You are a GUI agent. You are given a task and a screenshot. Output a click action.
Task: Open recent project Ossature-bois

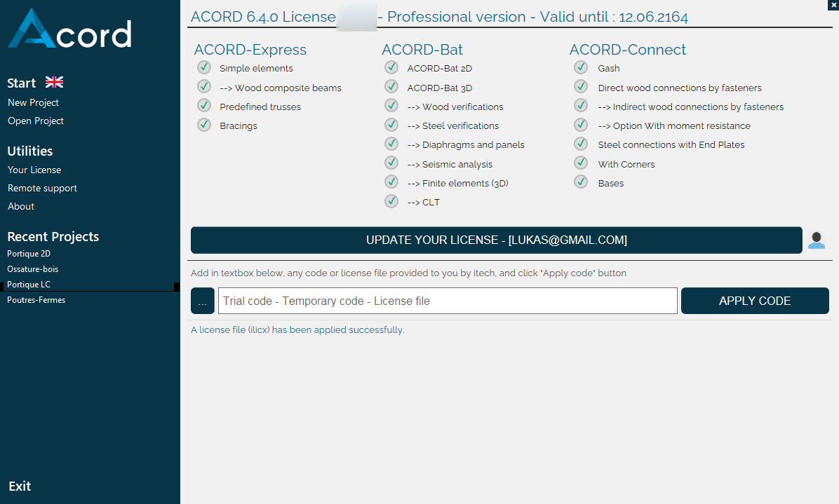point(32,269)
